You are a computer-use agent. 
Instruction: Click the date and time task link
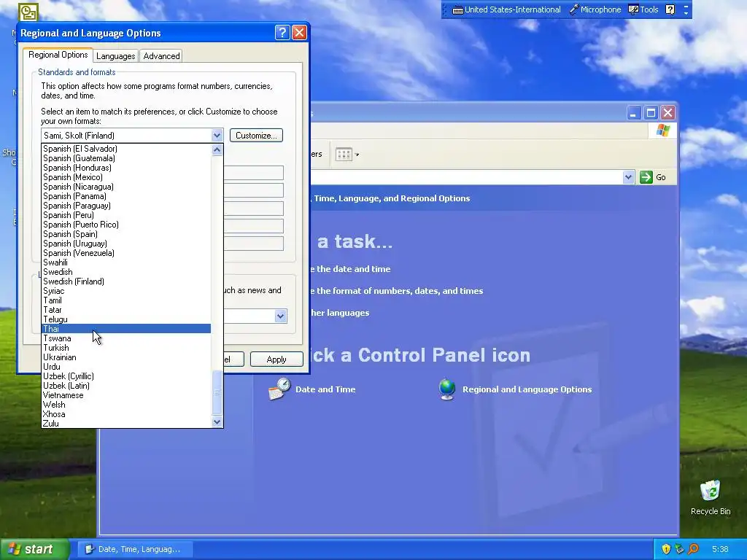(x=350, y=269)
